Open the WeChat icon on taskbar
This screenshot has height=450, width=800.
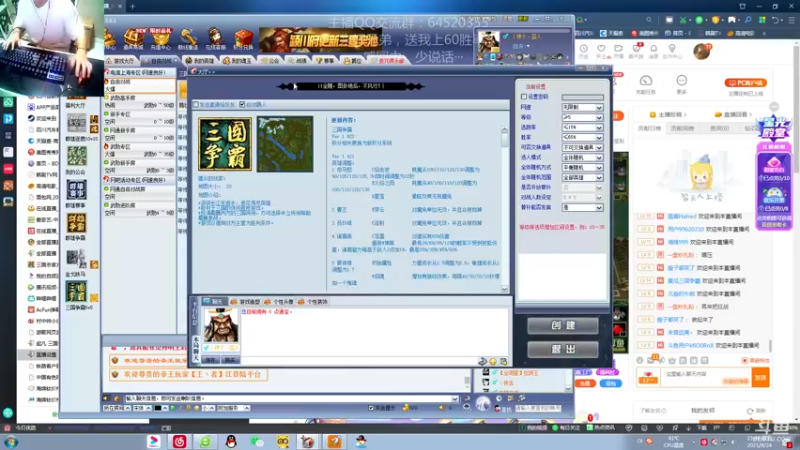click(257, 441)
